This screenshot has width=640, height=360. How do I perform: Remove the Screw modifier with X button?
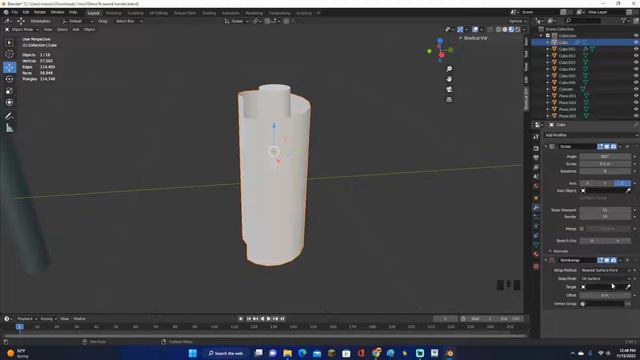point(627,147)
